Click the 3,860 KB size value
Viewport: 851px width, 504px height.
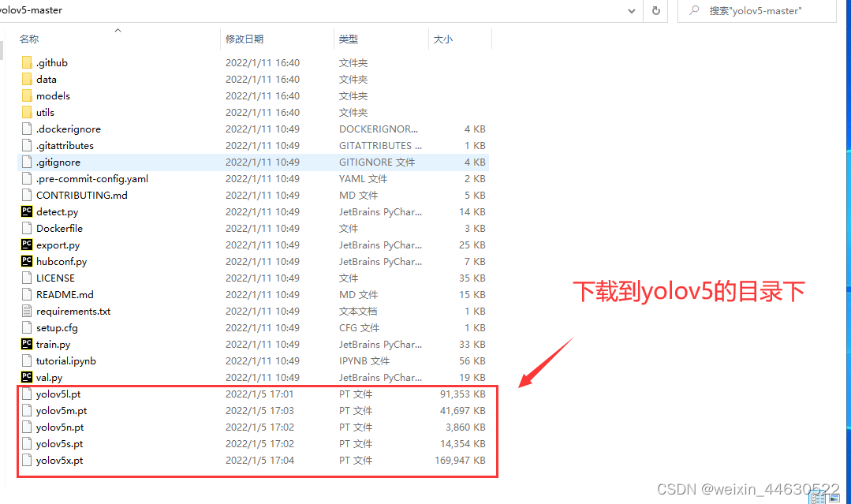465,427
